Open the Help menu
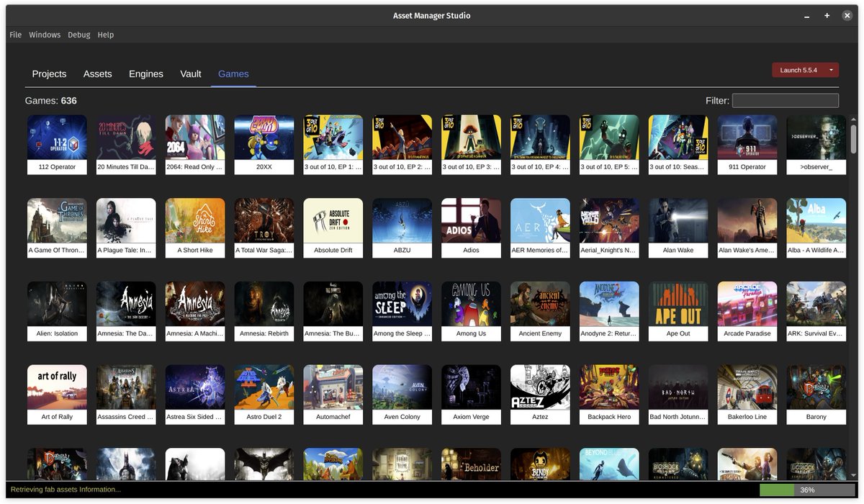The height and width of the screenshot is (504, 864). tap(106, 35)
